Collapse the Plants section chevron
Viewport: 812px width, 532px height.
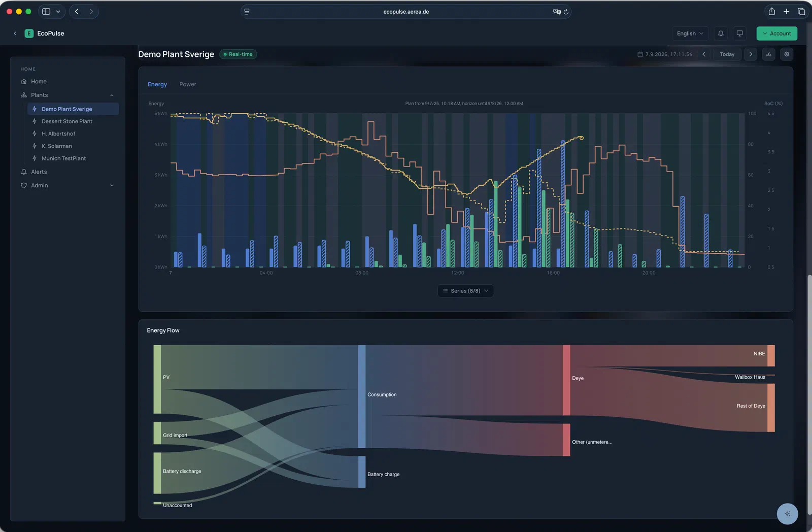click(112, 95)
